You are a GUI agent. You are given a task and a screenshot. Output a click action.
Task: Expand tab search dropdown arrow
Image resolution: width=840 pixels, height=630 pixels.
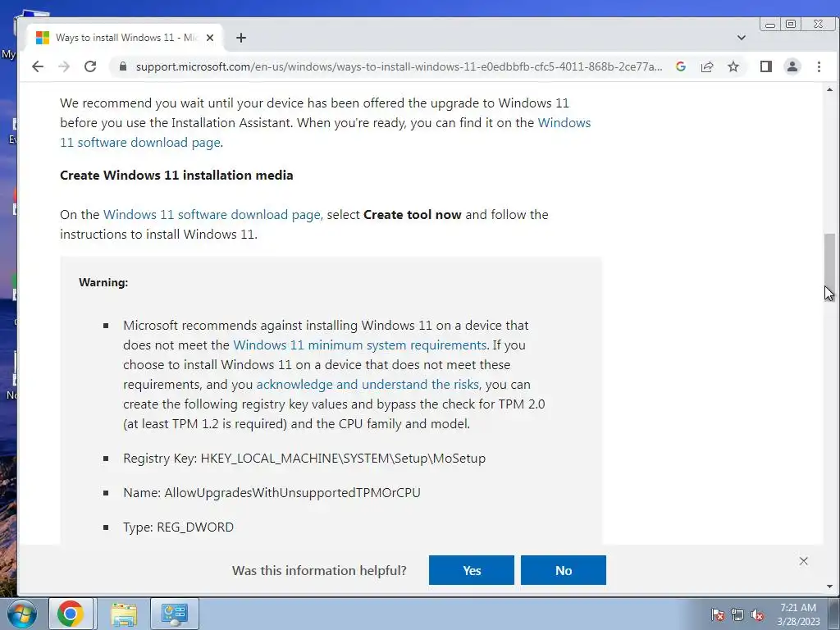[742, 38]
